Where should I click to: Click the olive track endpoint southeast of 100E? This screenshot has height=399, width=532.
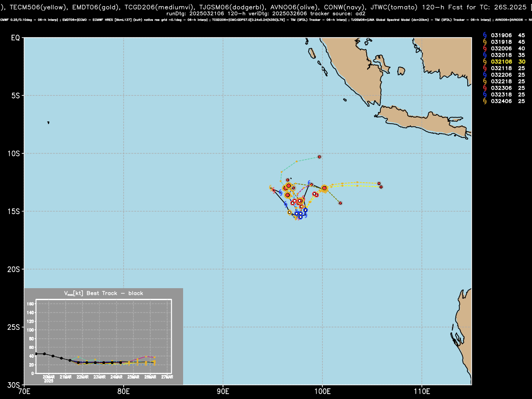(340, 203)
